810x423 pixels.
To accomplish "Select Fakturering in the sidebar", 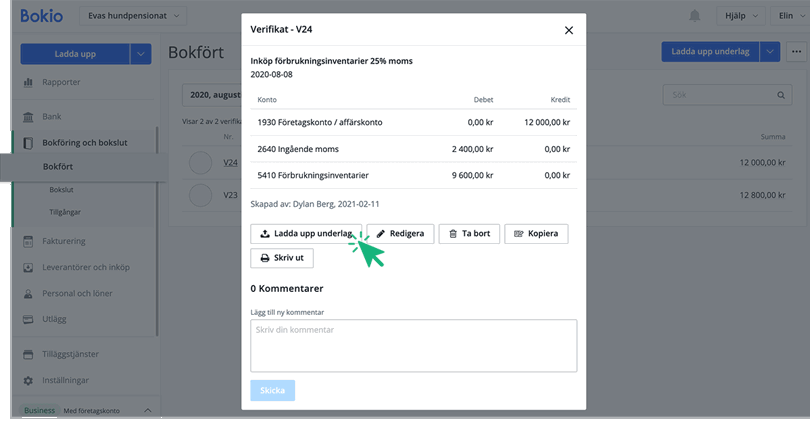I will pos(64,241).
